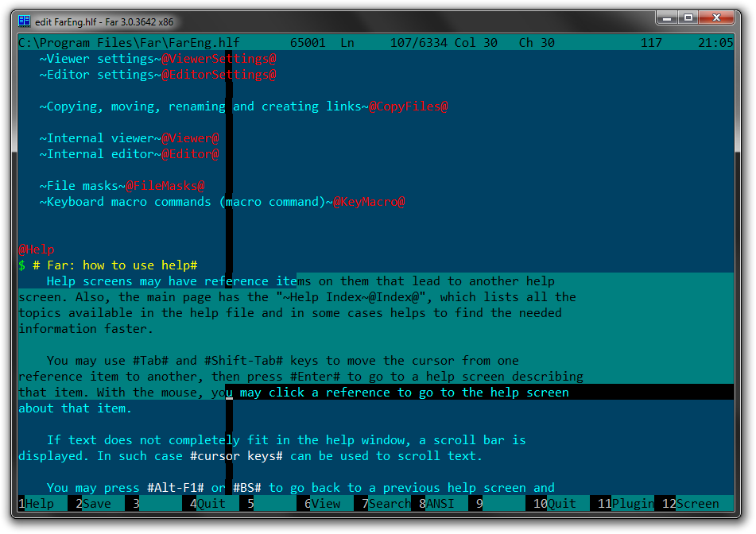Viewport: 756px width, 534px height.
Task: Click the heading 'Far: how to use help#'
Action: pyautogui.click(x=122, y=265)
